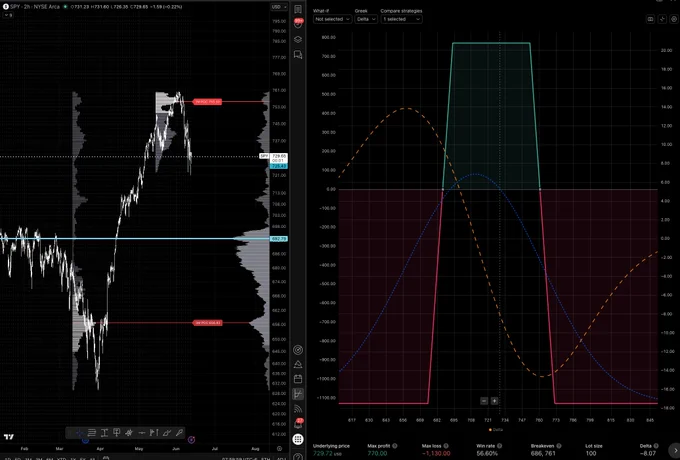This screenshot has width=680, height=460.
Task: Open payoff chart settings gear icon
Action: point(674,19)
